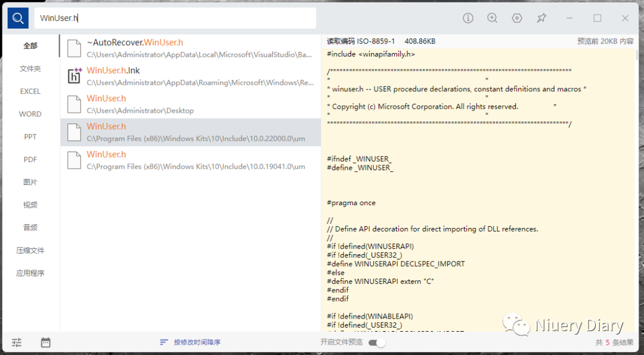Viewport: 644px width, 355px height.
Task: Open the 图片 image category
Action: 30,182
